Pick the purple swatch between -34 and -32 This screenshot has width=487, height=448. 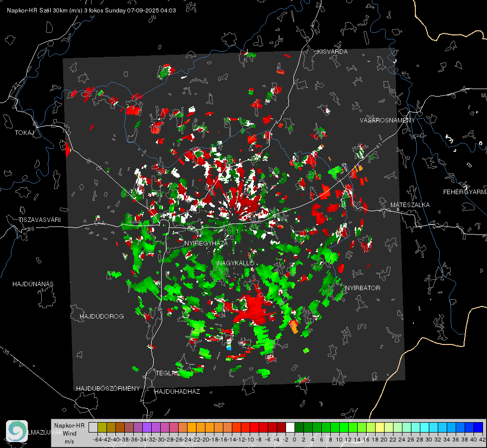pos(147,428)
